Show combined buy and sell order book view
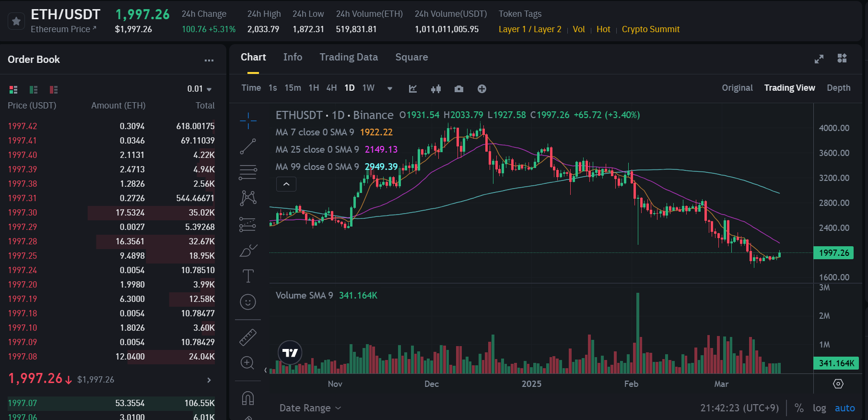The height and width of the screenshot is (420, 868). [x=13, y=90]
